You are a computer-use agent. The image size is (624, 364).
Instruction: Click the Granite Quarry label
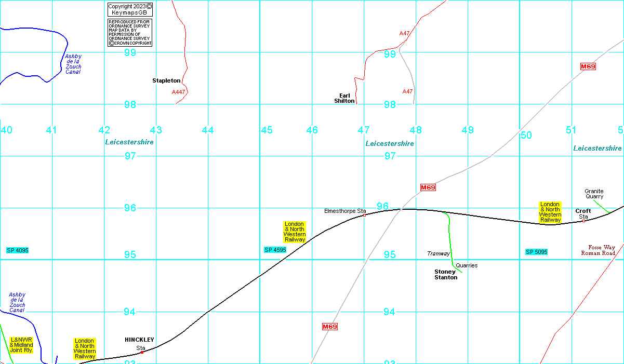click(594, 194)
